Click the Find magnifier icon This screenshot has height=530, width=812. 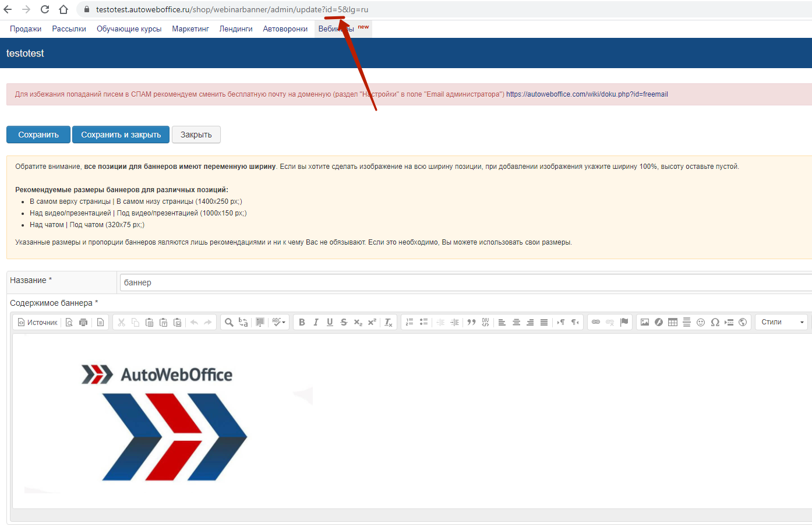229,322
